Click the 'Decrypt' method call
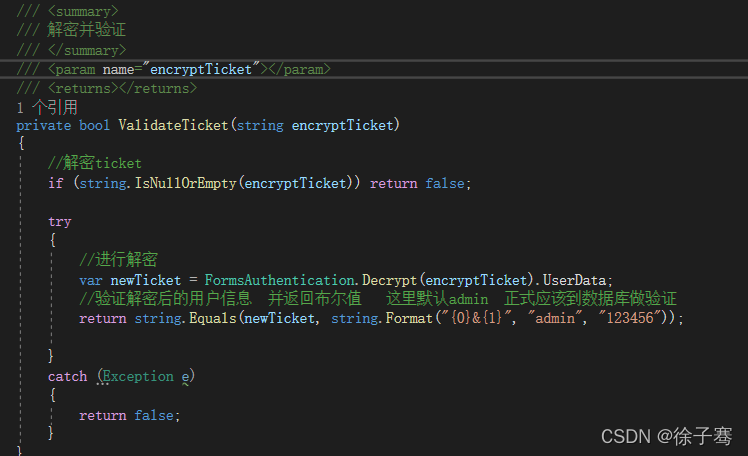This screenshot has height=456, width=748. pyautogui.click(x=389, y=280)
